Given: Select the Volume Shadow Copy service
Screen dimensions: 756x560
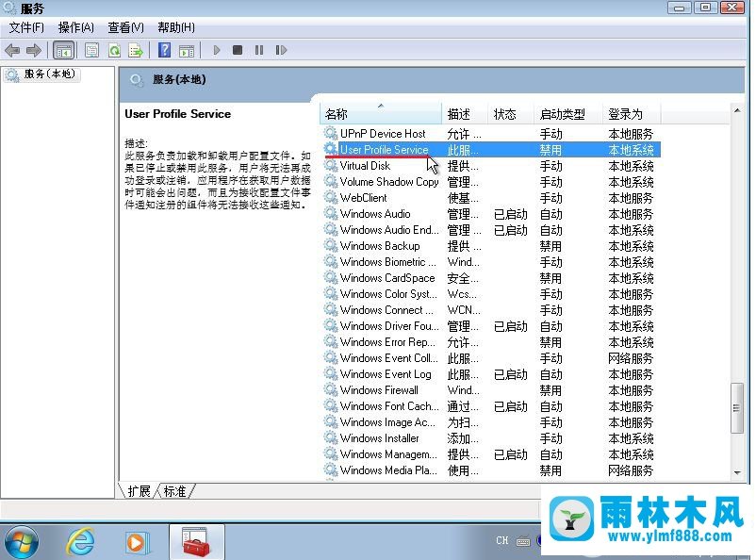Looking at the screenshot, I should pos(389,182).
